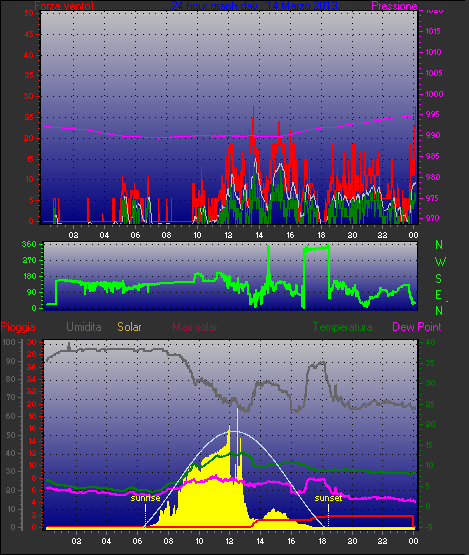Click the W wind direction letter
469x555 pixels.
pyautogui.click(x=440, y=262)
